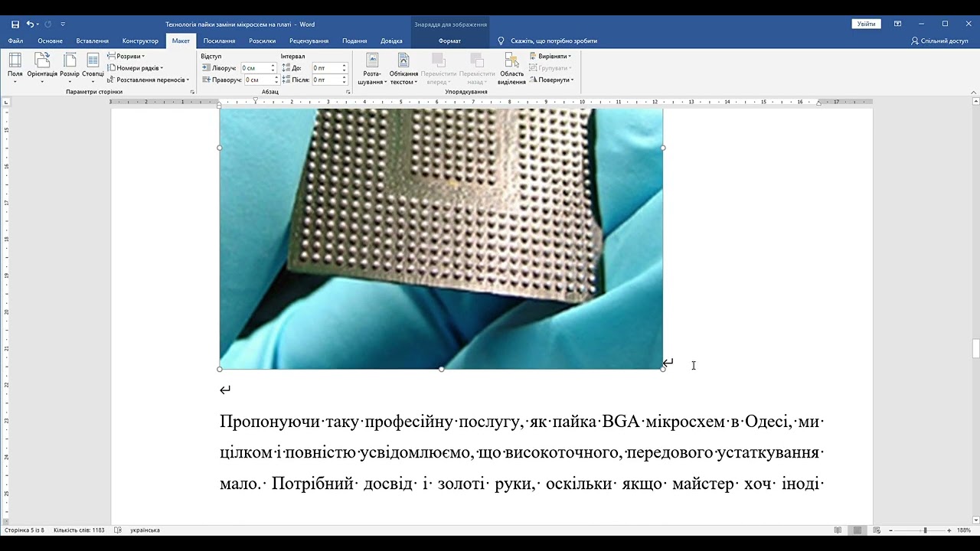This screenshot has width=980, height=551.
Task: Open the Параметри сторінки dialog launcher
Action: (x=192, y=92)
